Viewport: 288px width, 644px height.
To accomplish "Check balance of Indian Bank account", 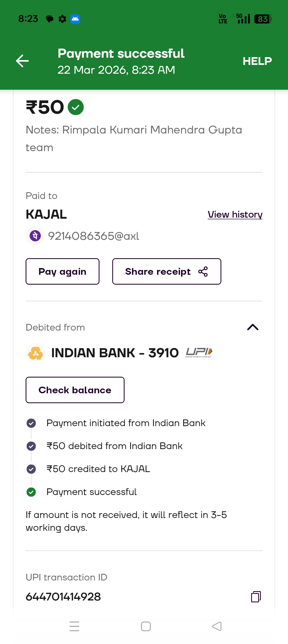I will coord(75,390).
